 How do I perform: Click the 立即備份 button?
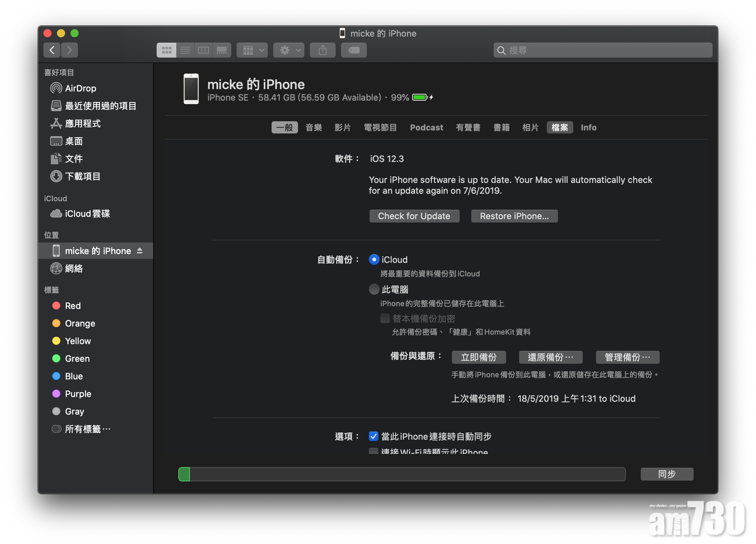(x=479, y=357)
